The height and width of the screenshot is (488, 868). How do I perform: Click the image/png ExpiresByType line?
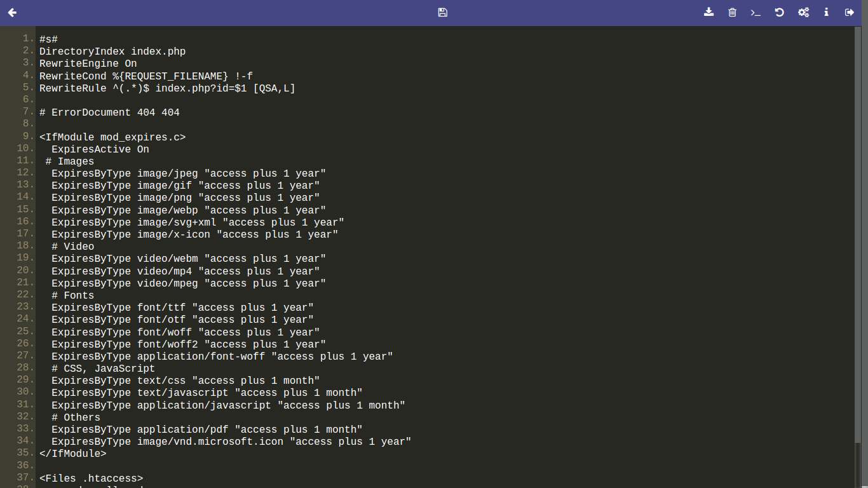[x=186, y=198]
